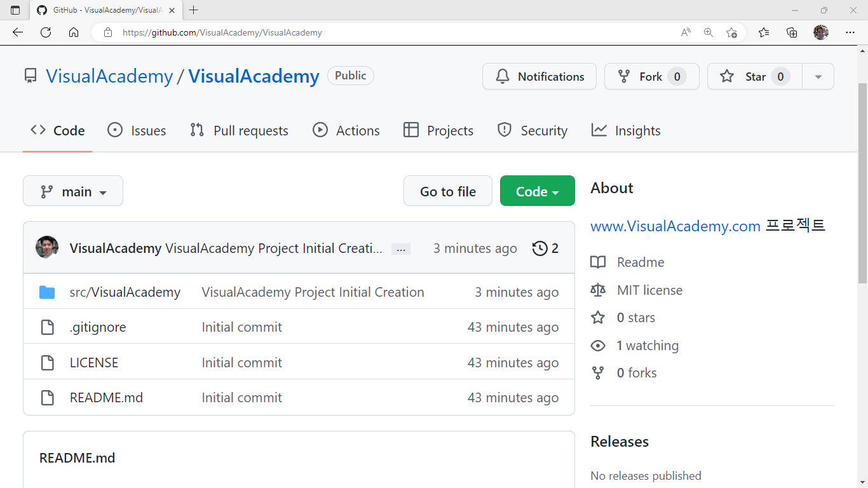This screenshot has width=868, height=488.
Task: Expand the green Code dropdown
Action: (x=537, y=191)
